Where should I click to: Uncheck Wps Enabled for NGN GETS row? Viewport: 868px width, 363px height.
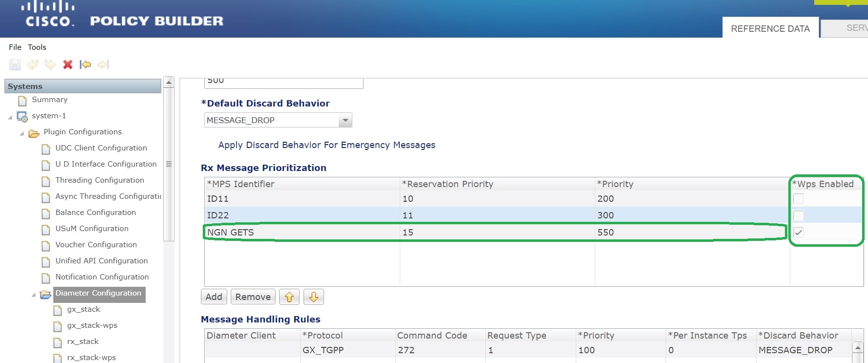click(798, 233)
